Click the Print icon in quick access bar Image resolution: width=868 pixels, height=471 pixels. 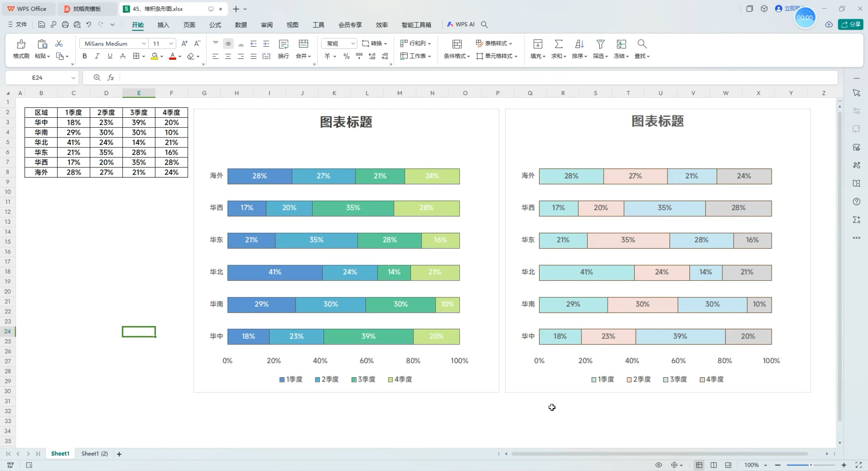[x=65, y=25]
